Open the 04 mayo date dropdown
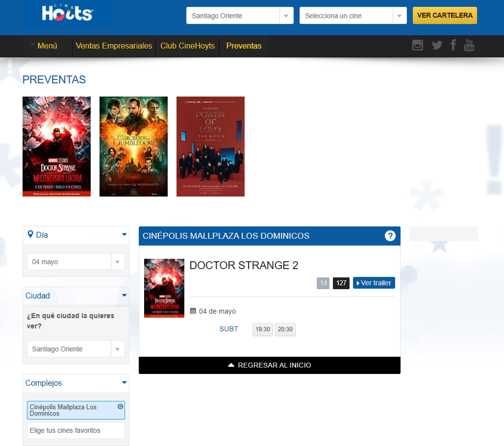Image resolution: width=504 pixels, height=446 pixels. pyautogui.click(x=76, y=262)
